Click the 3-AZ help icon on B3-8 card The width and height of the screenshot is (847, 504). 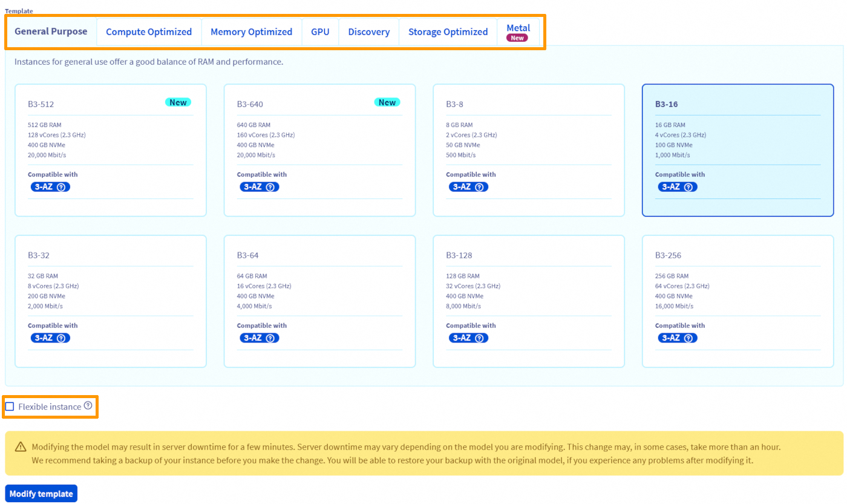(479, 187)
